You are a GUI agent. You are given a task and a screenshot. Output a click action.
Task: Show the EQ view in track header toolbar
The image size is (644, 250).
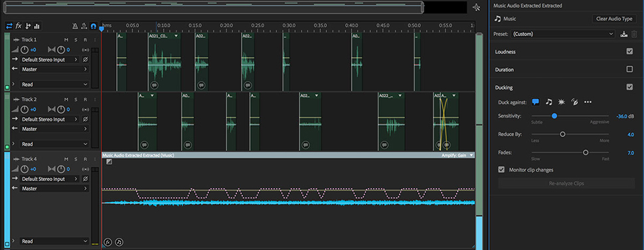[37, 26]
